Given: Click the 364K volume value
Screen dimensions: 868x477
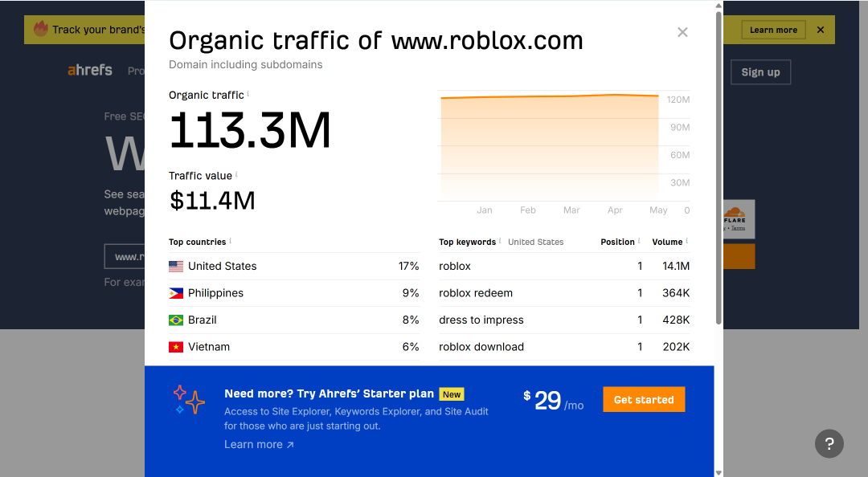Looking at the screenshot, I should coord(676,293).
